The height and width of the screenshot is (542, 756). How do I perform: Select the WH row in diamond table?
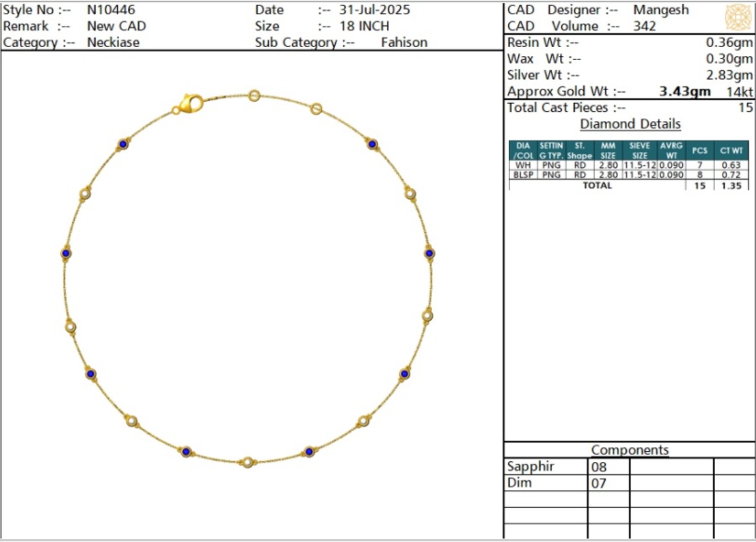pyautogui.click(x=628, y=166)
